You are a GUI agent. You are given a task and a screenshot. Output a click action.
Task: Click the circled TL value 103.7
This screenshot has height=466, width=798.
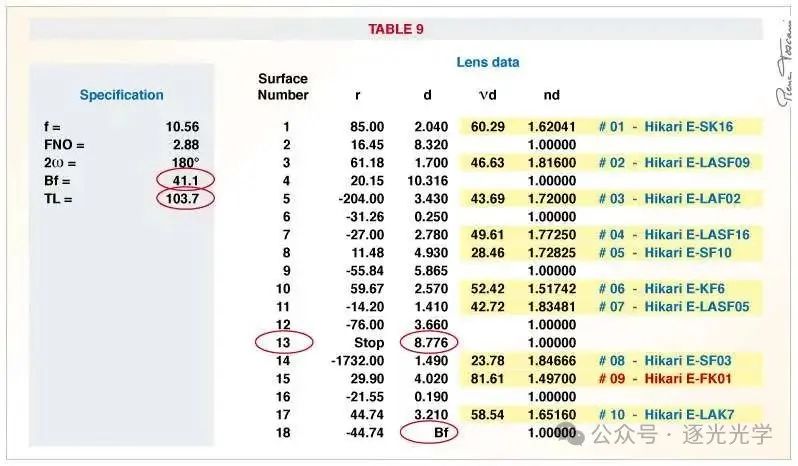coord(185,198)
